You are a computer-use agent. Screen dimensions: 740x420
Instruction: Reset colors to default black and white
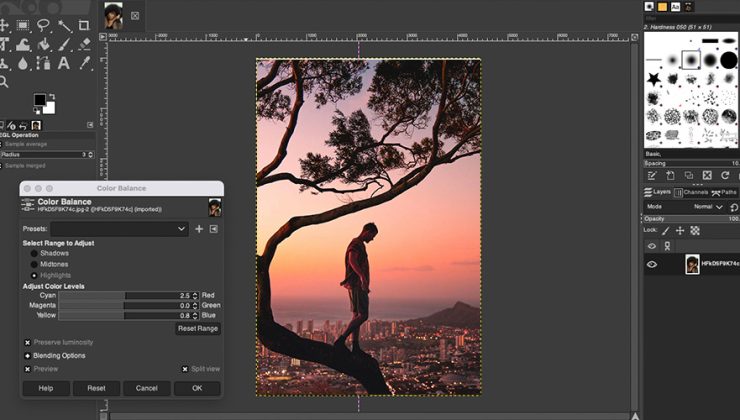coord(36,111)
